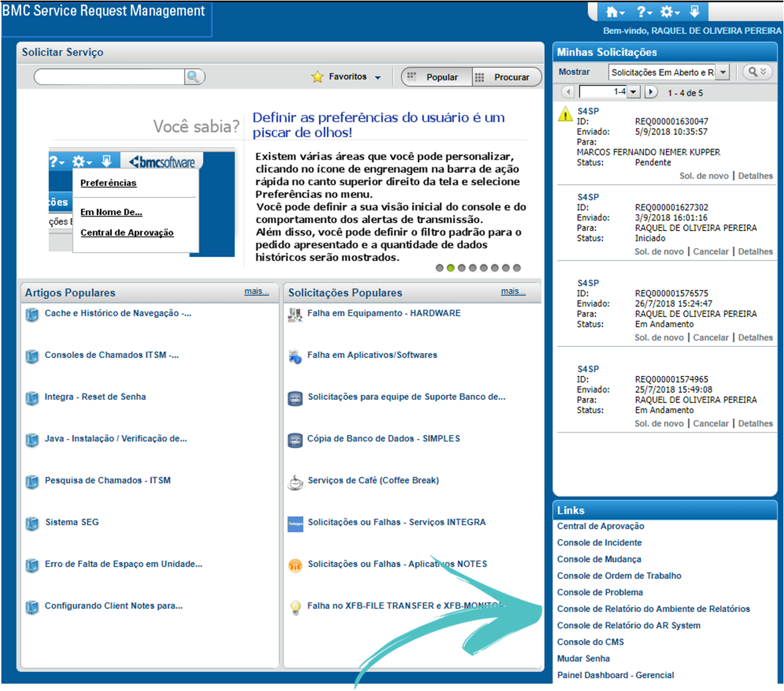Viewport: 784px width, 691px height.
Task: Select the last carousel dot
Action: pos(517,268)
